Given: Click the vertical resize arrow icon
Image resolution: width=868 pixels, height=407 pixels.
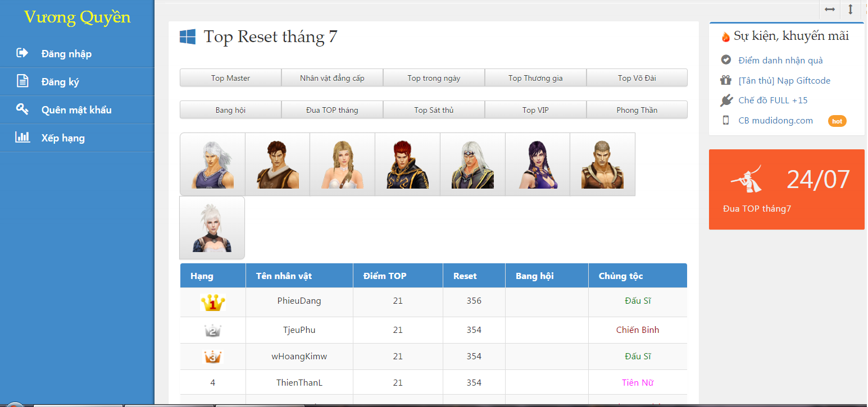Looking at the screenshot, I should click(x=850, y=10).
